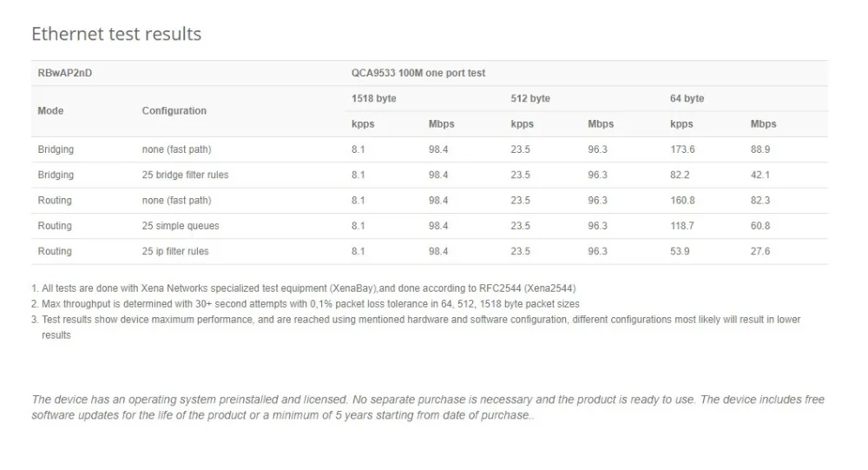The height and width of the screenshot is (470, 868).
Task: Select the 1518 byte column header
Action: [374, 98]
